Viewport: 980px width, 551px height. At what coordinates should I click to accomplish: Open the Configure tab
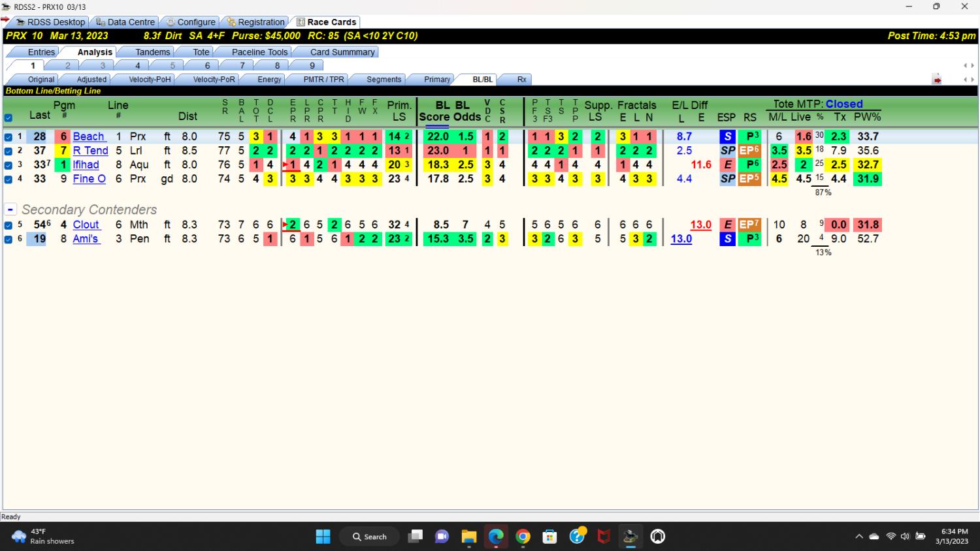coord(191,22)
